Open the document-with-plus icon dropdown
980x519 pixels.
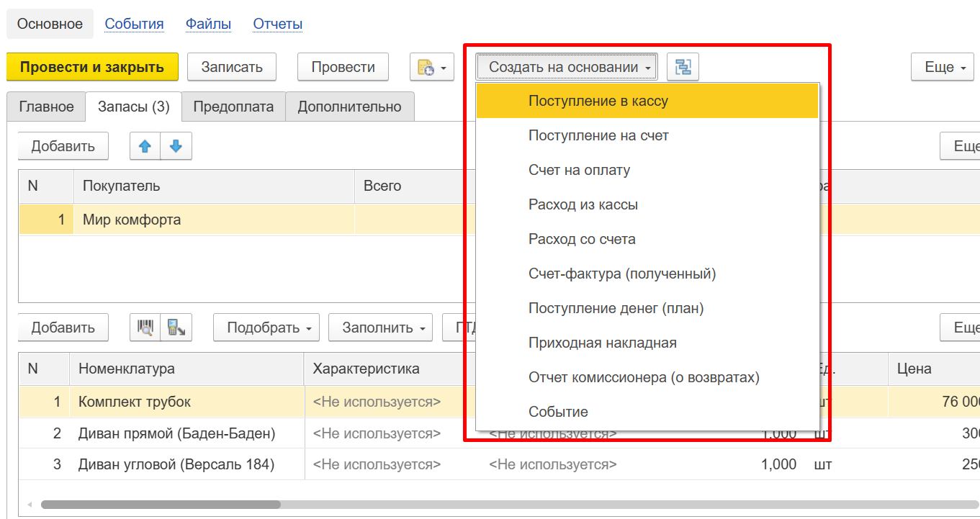[x=431, y=68]
